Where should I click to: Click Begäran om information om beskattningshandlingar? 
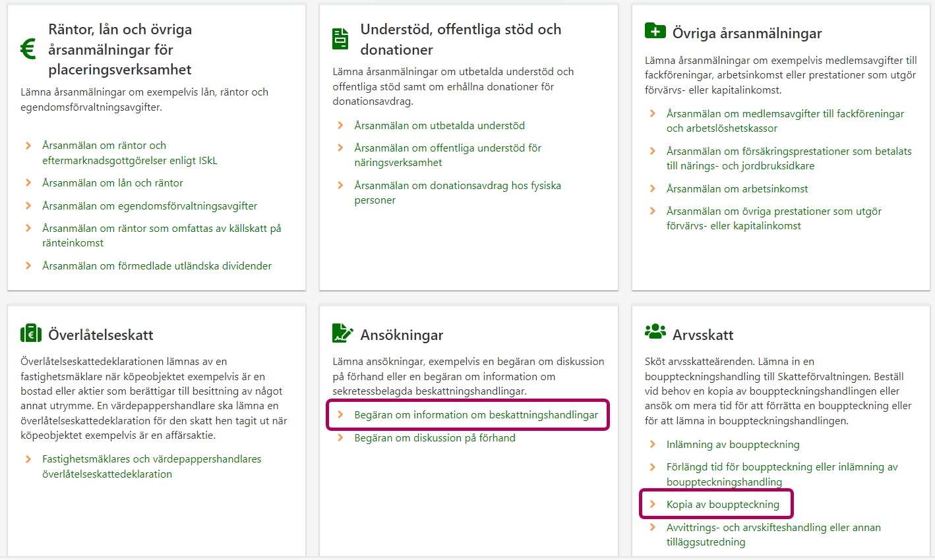(475, 415)
